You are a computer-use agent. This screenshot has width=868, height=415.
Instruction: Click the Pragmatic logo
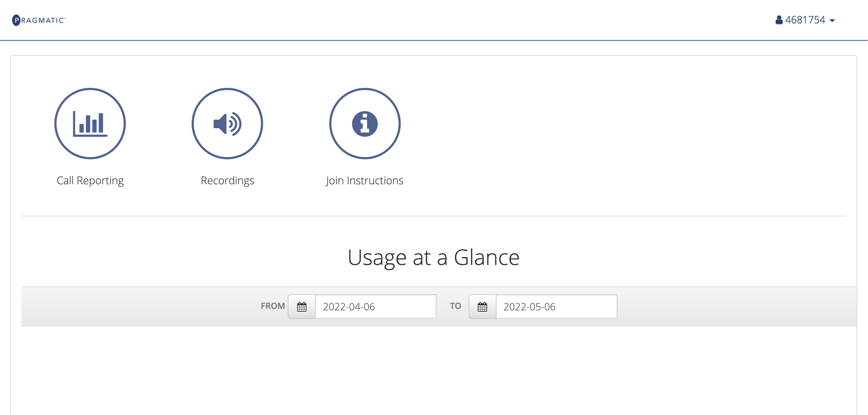[x=39, y=20]
